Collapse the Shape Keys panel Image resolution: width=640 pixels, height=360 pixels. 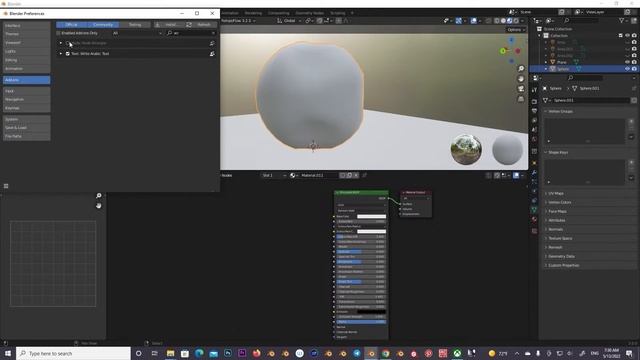pyautogui.click(x=588, y=152)
